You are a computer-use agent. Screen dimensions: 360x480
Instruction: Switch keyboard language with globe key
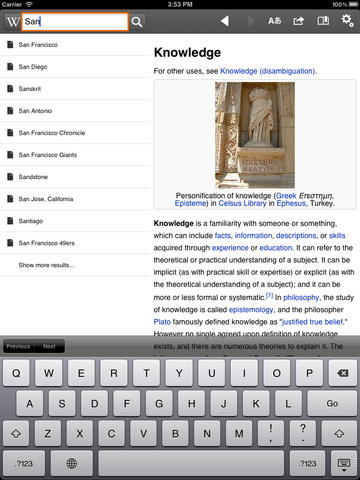point(71,463)
